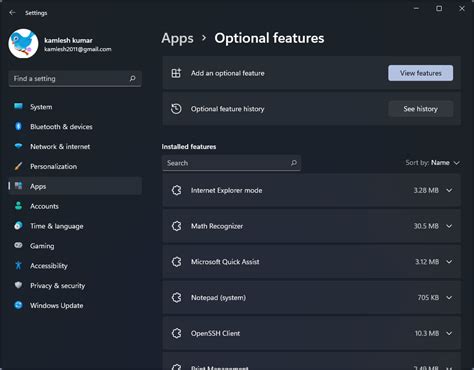The image size is (474, 370).
Task: Click the Time & language globe icon
Action: 18,226
